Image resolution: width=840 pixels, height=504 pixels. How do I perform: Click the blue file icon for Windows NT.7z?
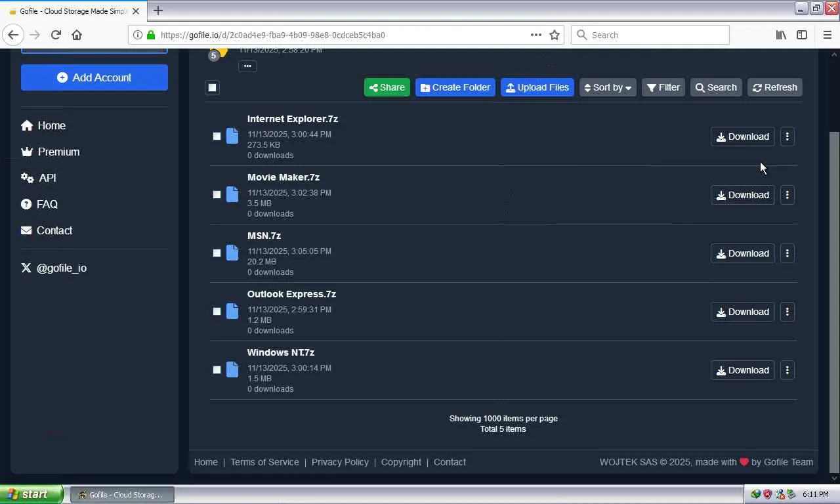click(232, 369)
